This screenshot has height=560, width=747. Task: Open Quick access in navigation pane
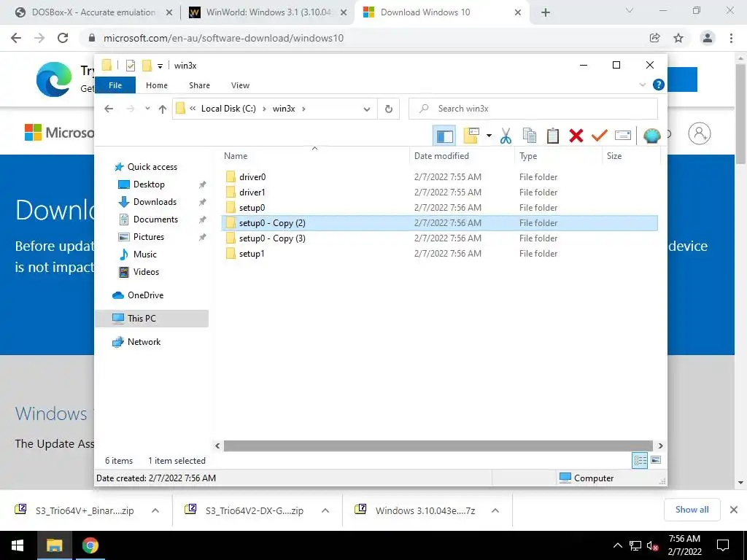152,167
